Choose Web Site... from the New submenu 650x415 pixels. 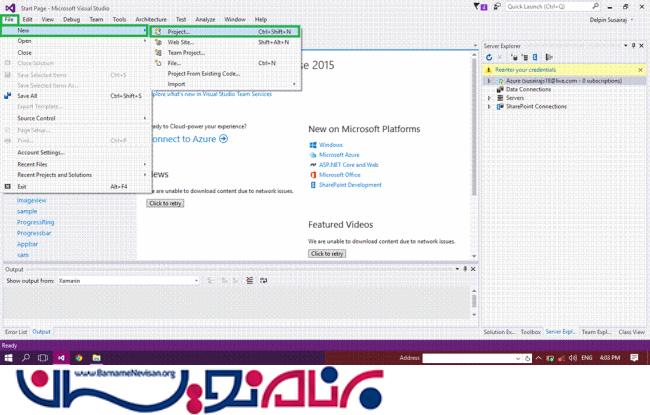point(226,42)
